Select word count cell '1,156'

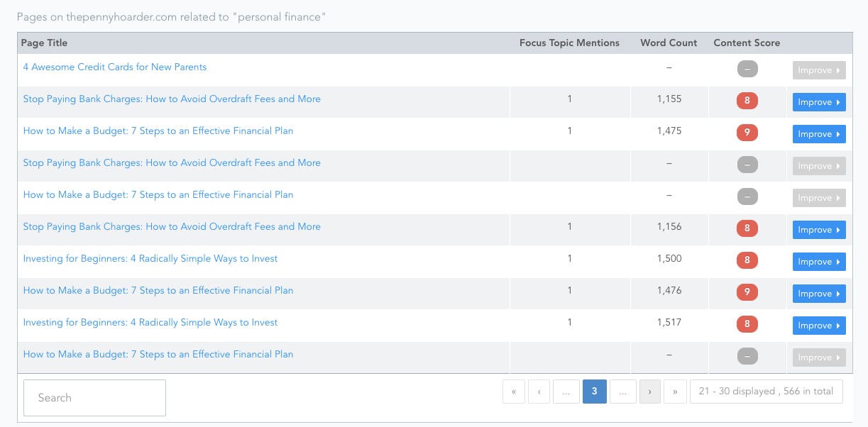click(x=669, y=226)
